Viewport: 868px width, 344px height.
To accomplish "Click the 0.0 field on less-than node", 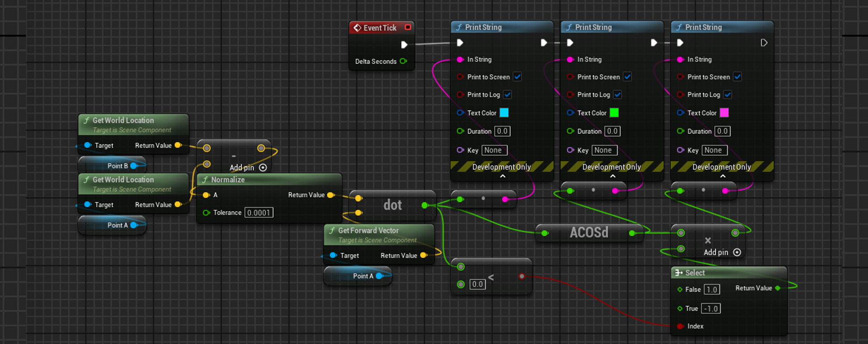I will point(478,284).
